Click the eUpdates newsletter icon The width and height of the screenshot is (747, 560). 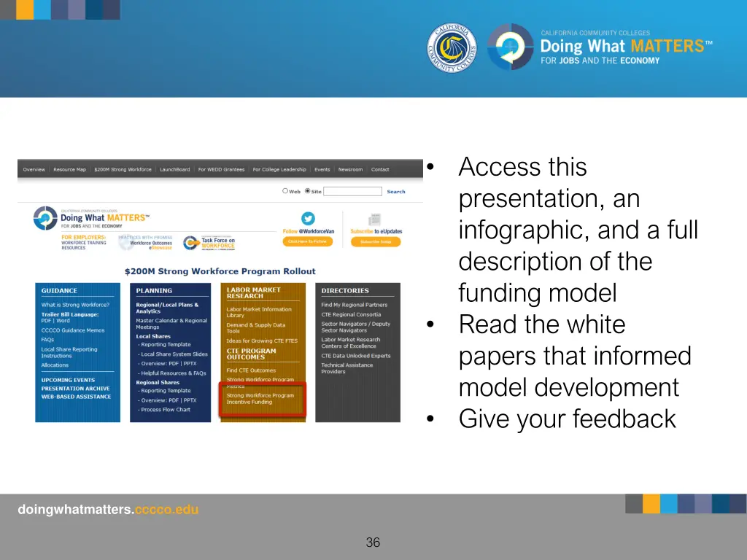click(x=375, y=219)
